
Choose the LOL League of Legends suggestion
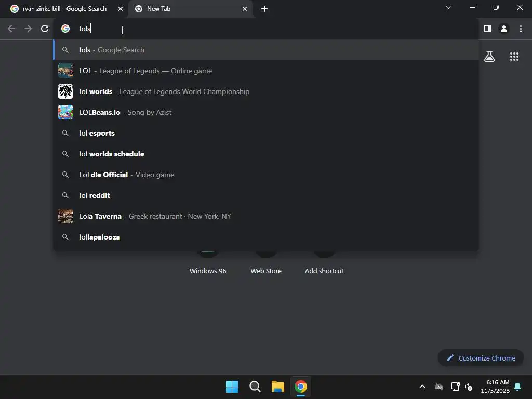point(267,71)
